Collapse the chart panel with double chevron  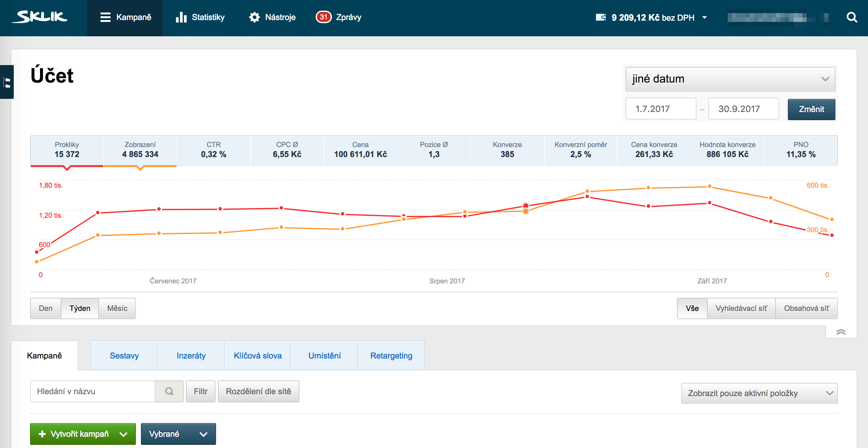[x=841, y=332]
